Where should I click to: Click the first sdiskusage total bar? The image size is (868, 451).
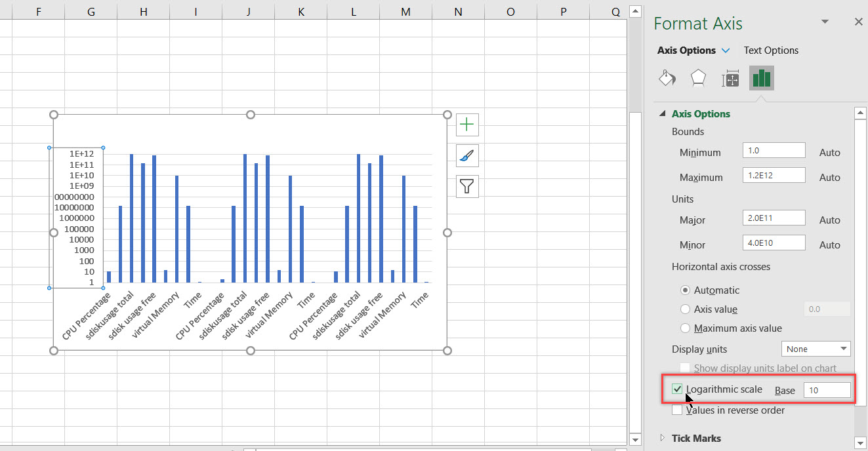[131, 218]
